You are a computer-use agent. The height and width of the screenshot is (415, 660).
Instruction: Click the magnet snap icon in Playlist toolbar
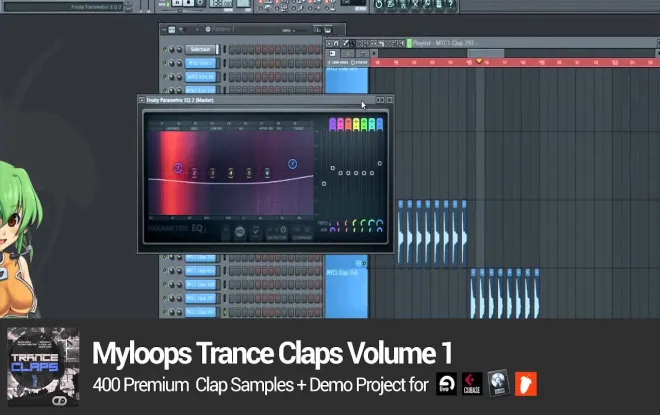click(336, 43)
